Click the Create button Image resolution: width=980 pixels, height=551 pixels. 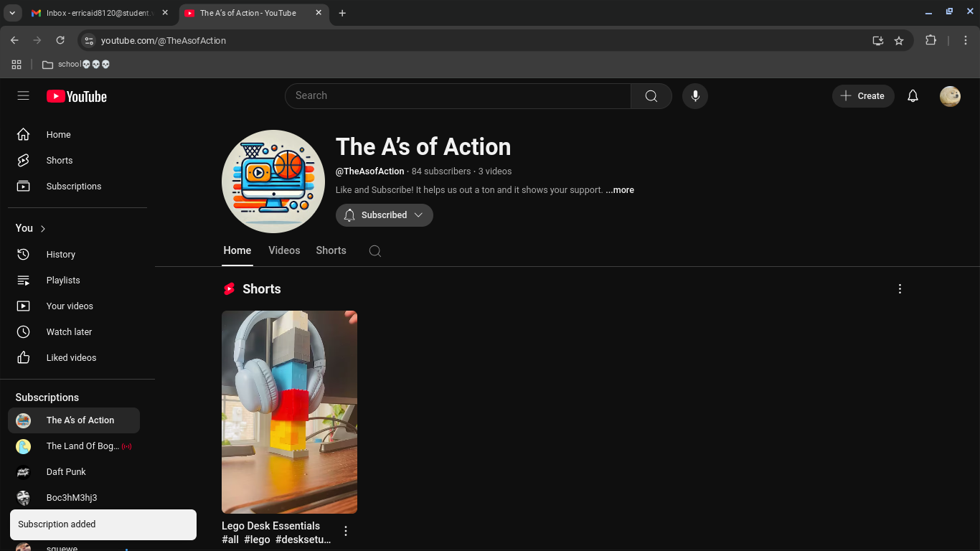(863, 96)
